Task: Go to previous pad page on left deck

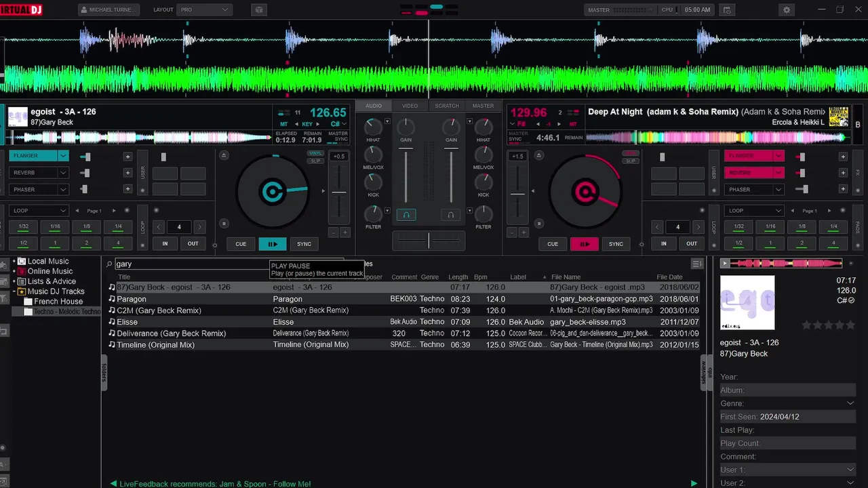Action: (77, 211)
